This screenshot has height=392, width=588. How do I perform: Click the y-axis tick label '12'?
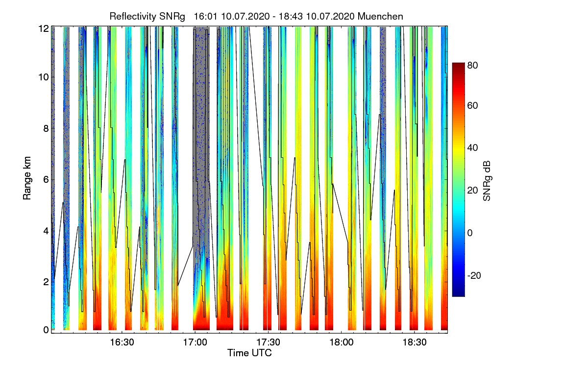click(43, 28)
